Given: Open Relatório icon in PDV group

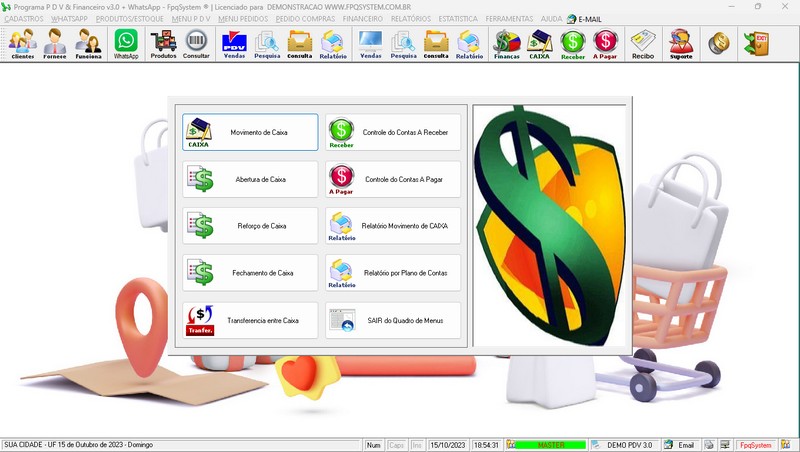Looking at the screenshot, I should pos(333,44).
